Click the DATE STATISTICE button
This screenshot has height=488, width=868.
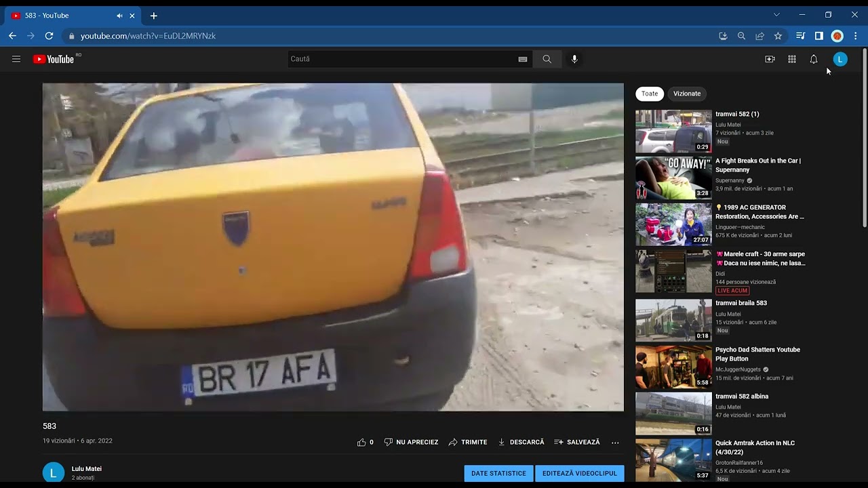(498, 473)
